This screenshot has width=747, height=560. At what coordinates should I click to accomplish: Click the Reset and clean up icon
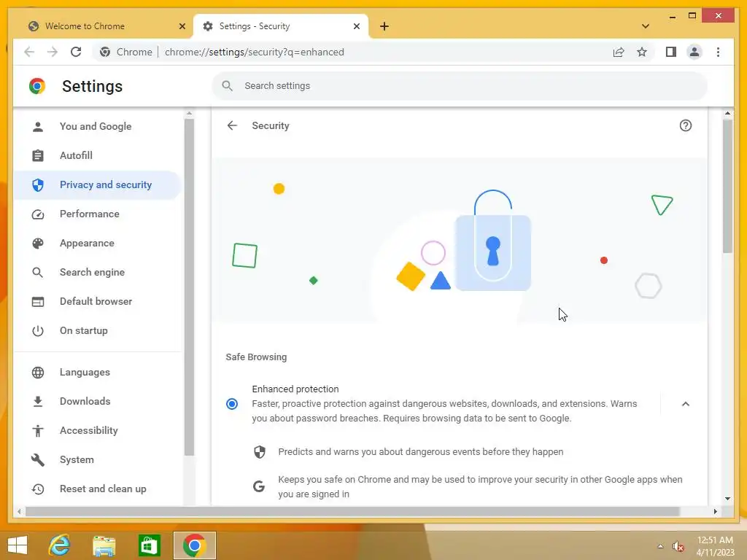[x=38, y=489]
